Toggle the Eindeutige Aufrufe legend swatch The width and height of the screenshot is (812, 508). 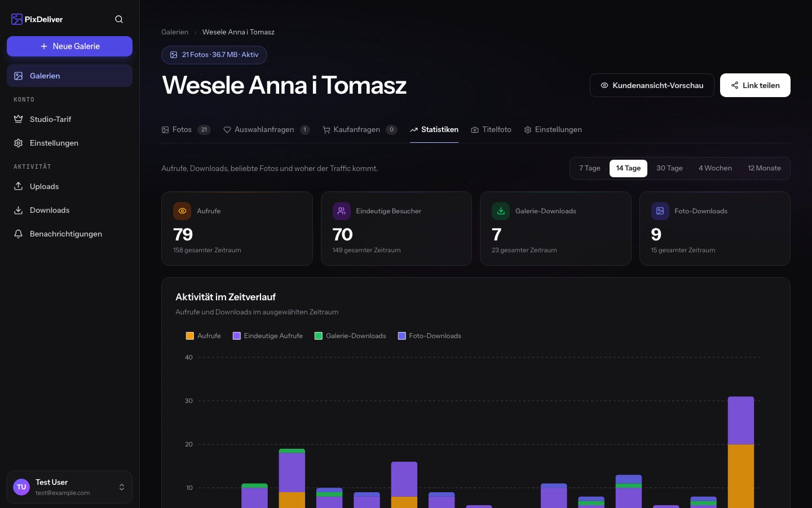[x=237, y=336]
